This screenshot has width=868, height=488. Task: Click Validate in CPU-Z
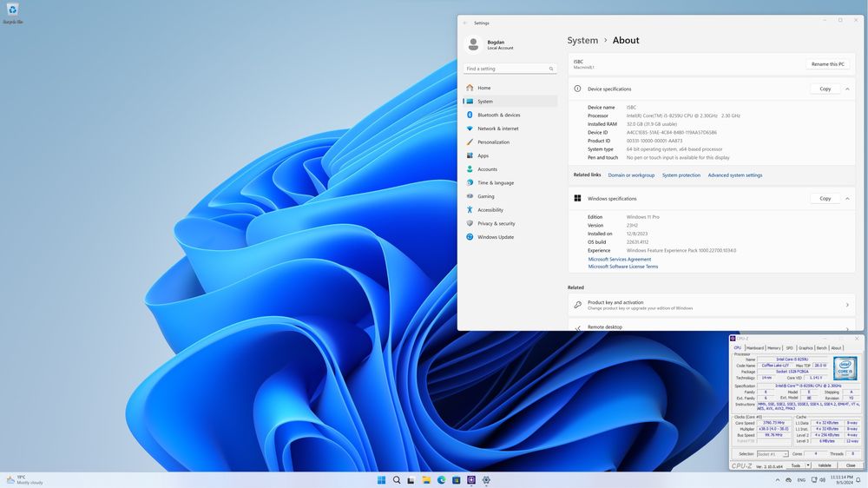coord(825,465)
